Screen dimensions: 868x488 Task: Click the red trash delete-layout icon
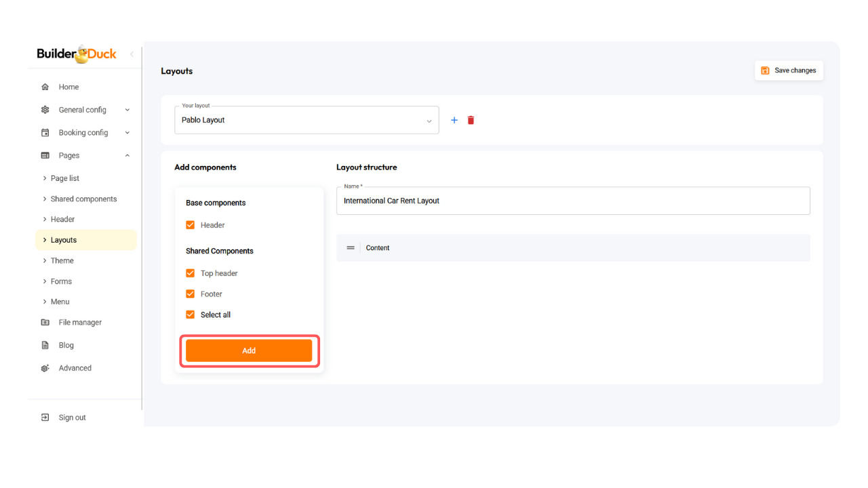click(471, 120)
